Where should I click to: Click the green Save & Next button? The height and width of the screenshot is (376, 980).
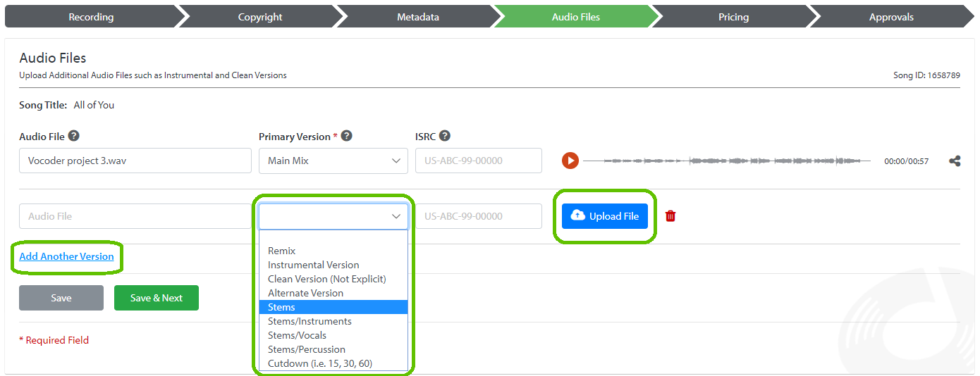tap(157, 298)
